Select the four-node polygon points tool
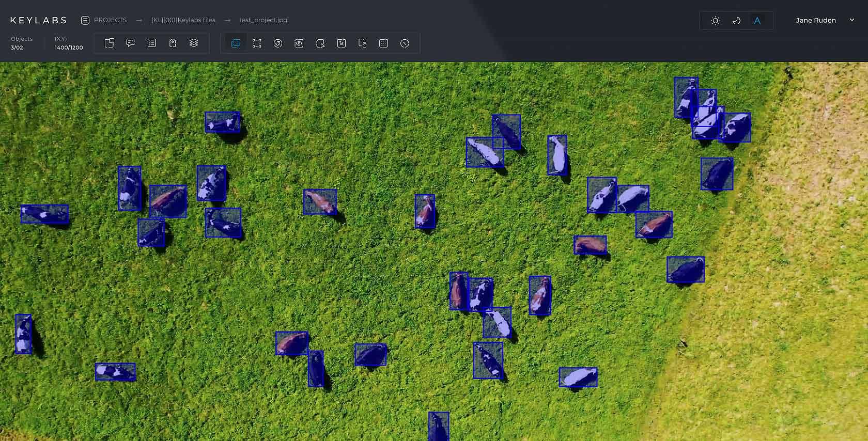 click(257, 43)
